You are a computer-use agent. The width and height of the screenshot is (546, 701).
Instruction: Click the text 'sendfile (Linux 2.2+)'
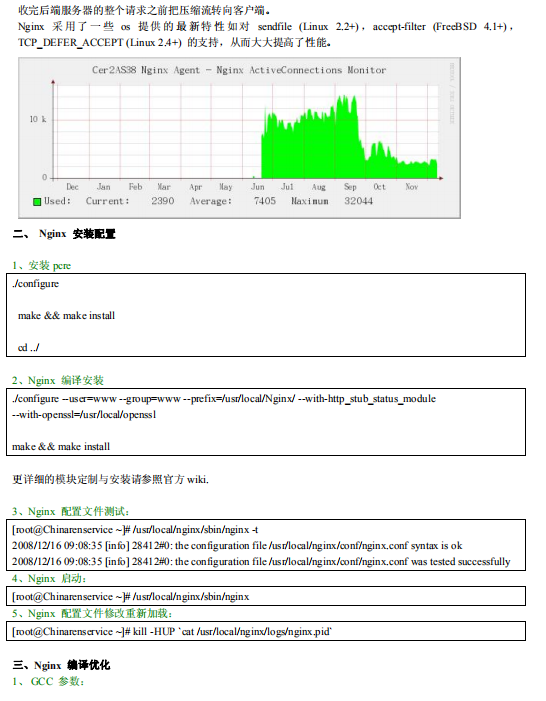coord(309,27)
